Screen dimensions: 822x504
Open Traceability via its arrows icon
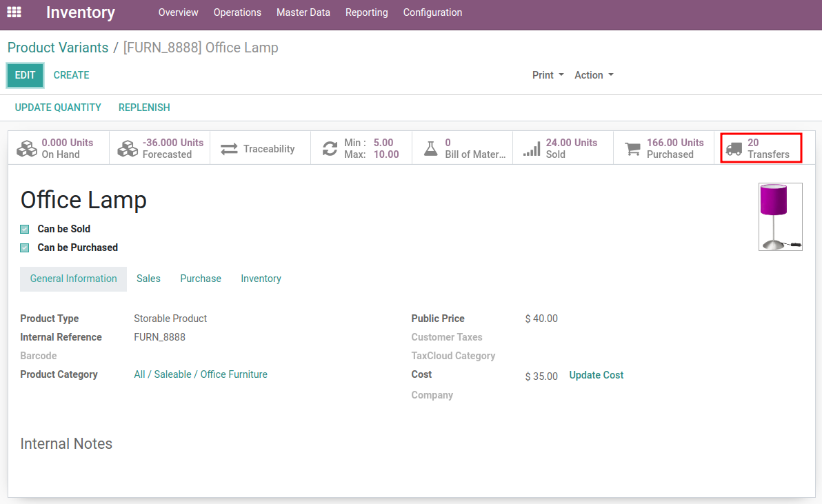tap(229, 149)
